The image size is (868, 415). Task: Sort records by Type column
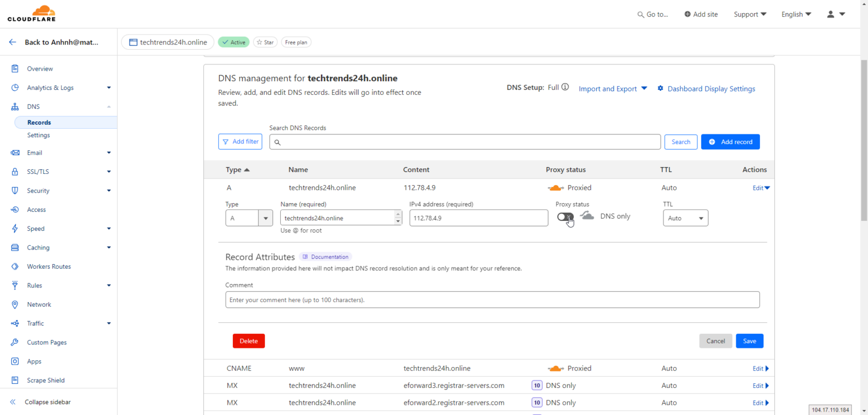[237, 169]
